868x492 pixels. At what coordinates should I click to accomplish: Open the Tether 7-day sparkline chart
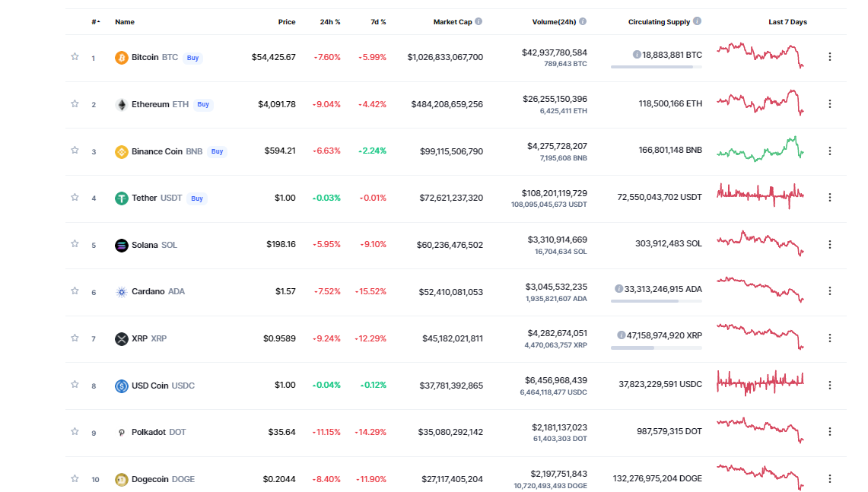(x=760, y=195)
